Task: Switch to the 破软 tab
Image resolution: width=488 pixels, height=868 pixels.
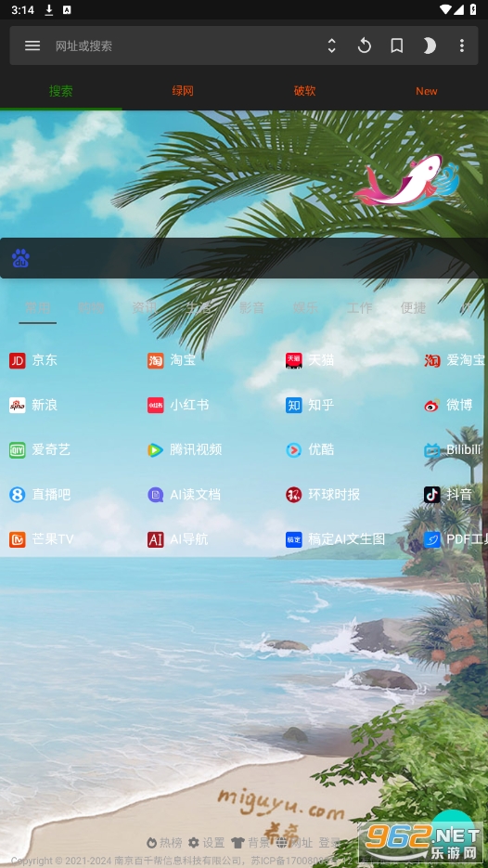Action: (304, 91)
